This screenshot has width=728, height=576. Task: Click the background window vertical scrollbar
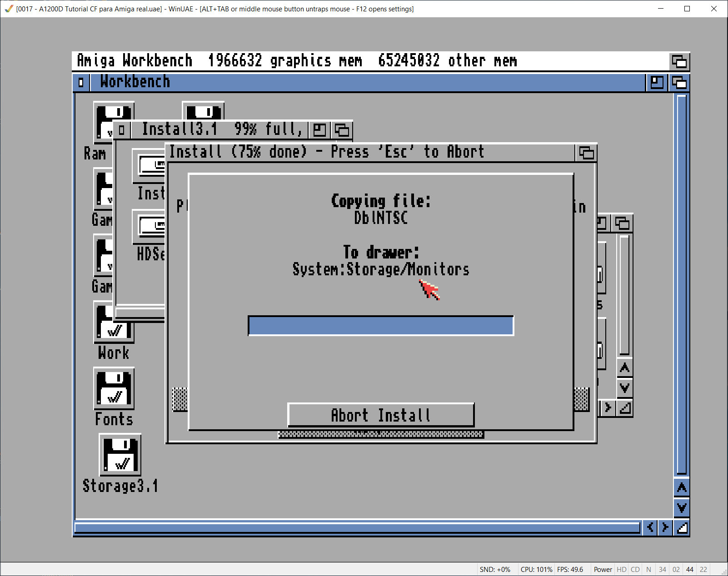click(x=624, y=295)
